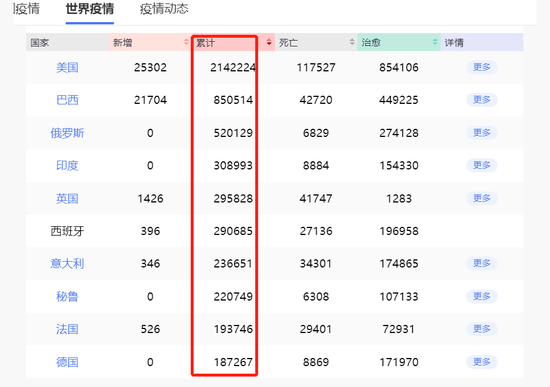Open 英国 country link
Viewport: 550px width, 387px height.
[67, 199]
